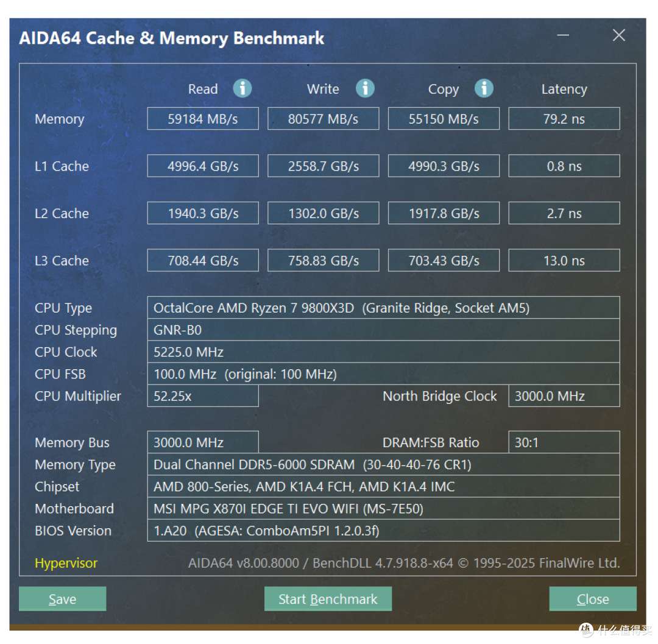Click L3 Cache Write value 758.83 GB/s
This screenshot has height=644, width=658.
(323, 260)
